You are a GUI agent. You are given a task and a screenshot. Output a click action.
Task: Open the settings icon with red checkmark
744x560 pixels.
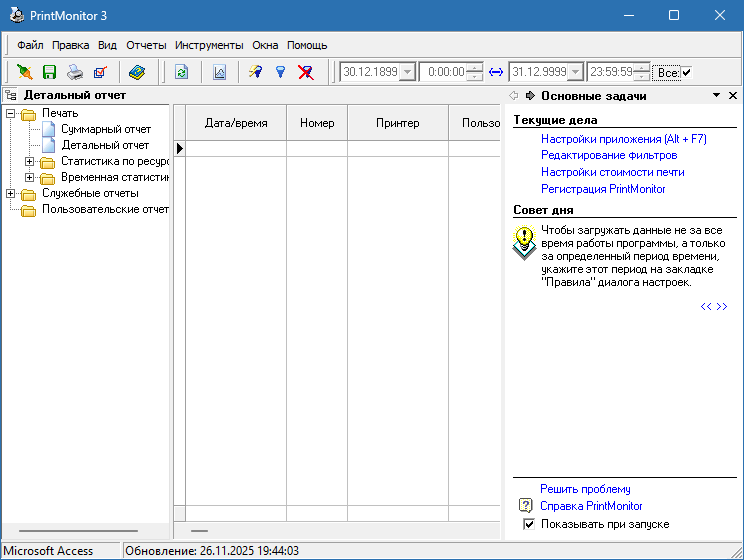pos(100,72)
